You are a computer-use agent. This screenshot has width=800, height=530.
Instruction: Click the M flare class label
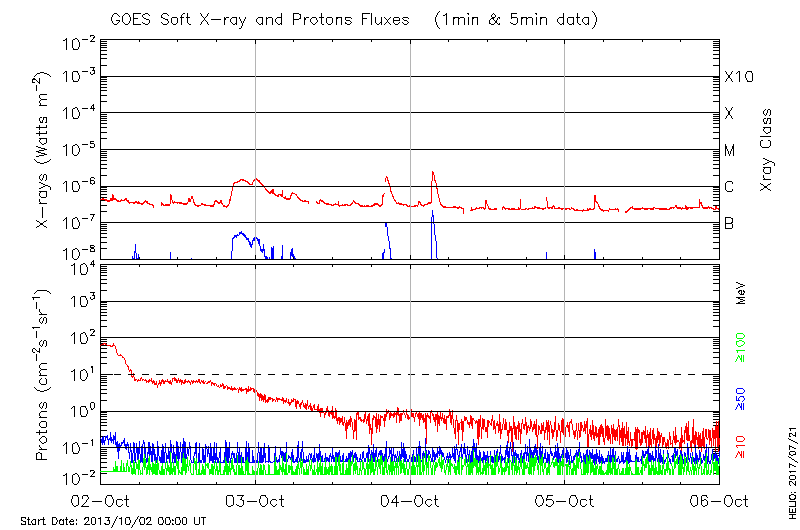point(730,151)
